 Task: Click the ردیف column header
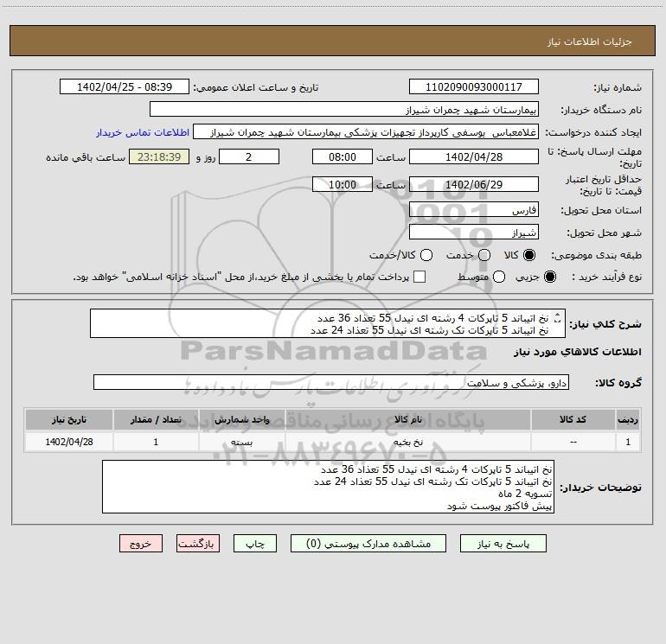pyautogui.click(x=628, y=419)
